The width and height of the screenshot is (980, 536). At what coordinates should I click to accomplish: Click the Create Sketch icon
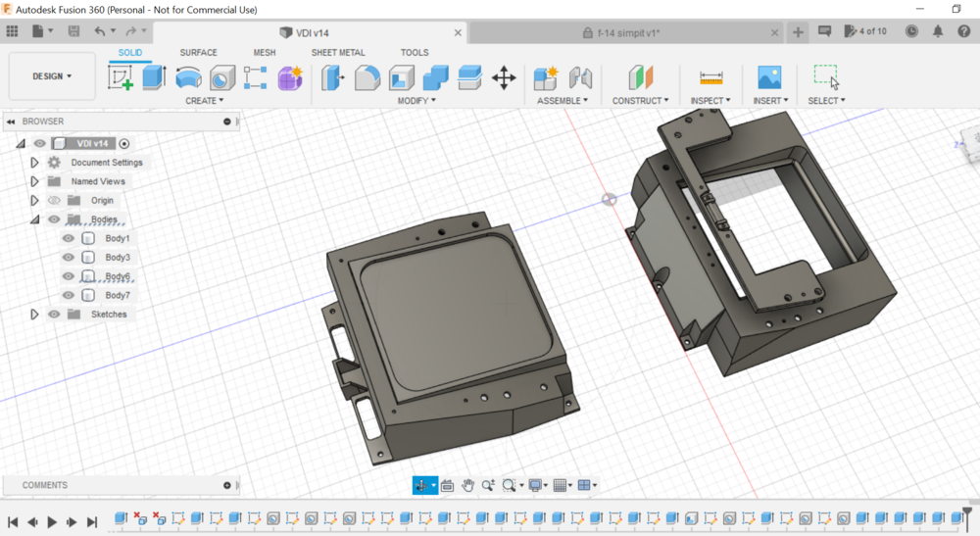(121, 77)
